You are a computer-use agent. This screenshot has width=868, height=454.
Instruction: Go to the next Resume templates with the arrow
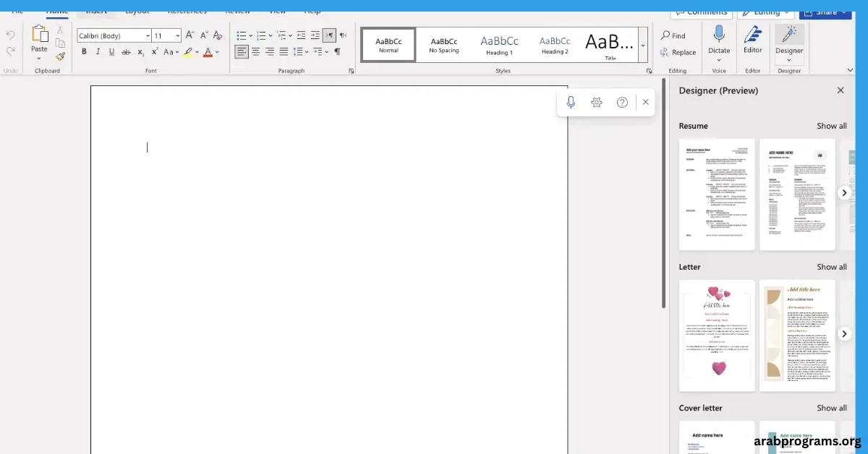click(844, 193)
